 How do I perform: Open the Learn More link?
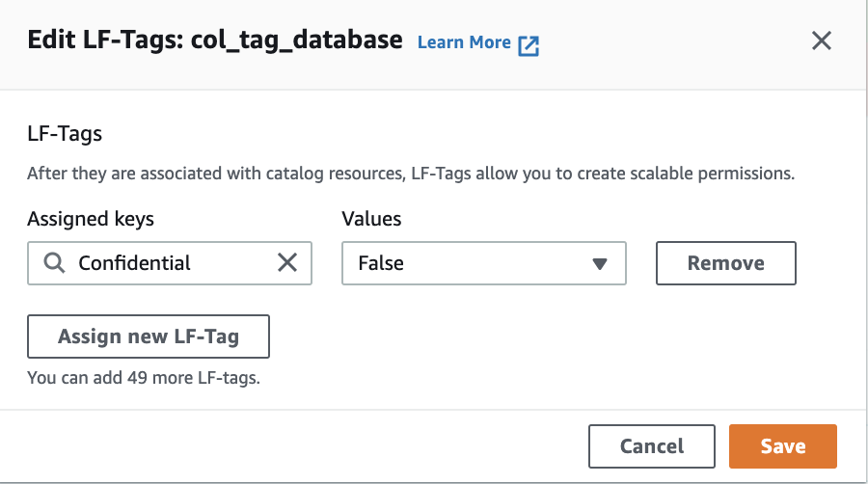coord(464,42)
